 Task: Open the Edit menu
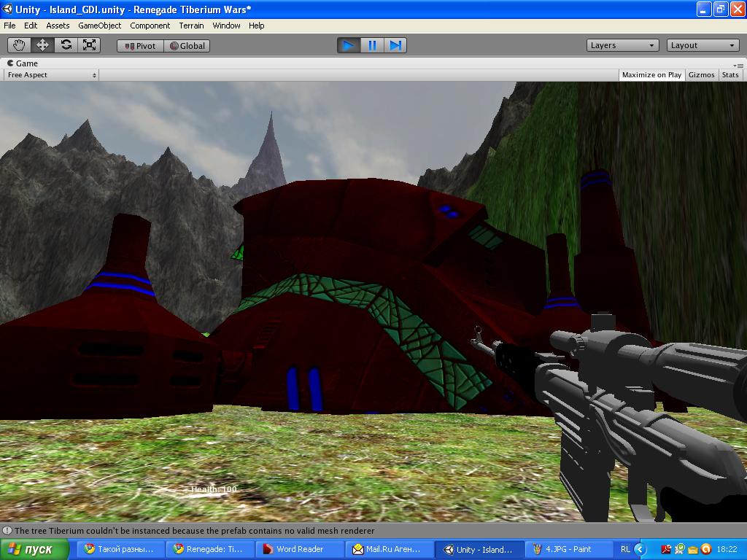click(x=31, y=26)
